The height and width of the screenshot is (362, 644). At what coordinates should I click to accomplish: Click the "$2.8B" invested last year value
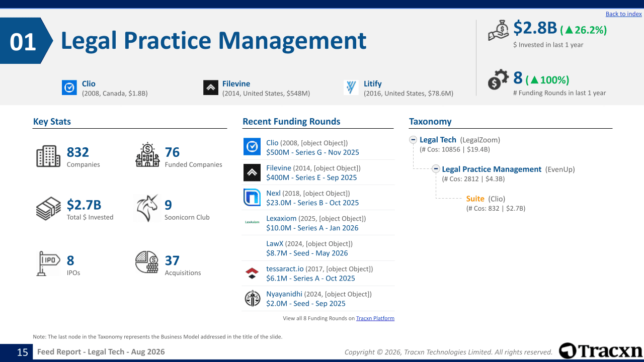pos(535,28)
